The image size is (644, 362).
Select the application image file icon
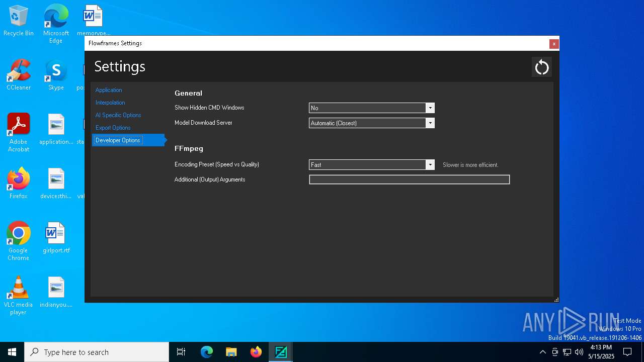(x=56, y=129)
